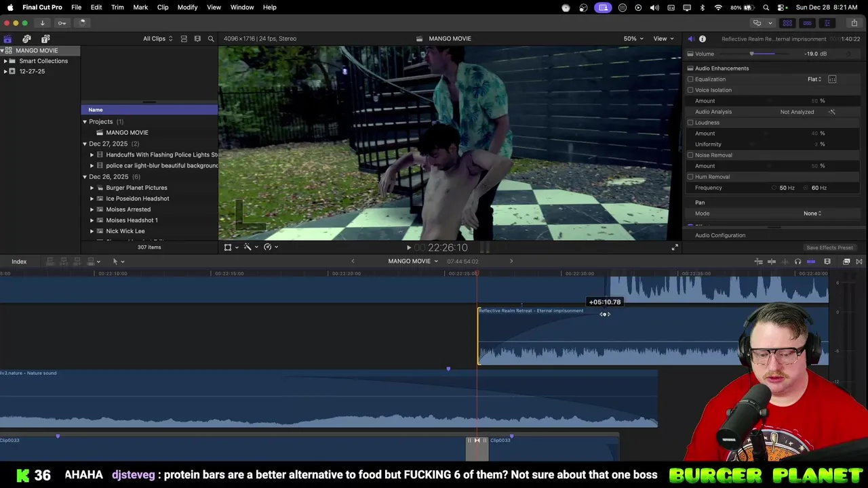Play the viewer with the play button
This screenshot has width=868, height=488.
coord(408,247)
